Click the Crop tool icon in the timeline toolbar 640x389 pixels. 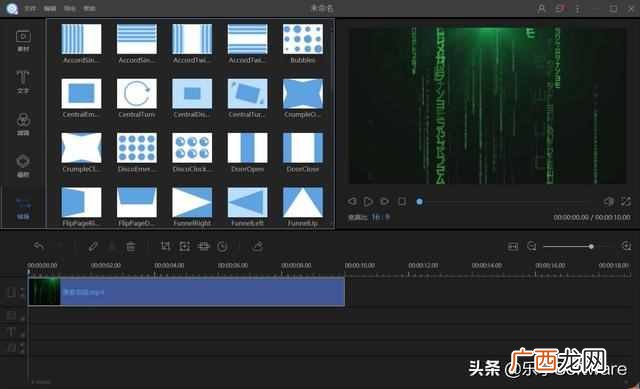coord(165,246)
